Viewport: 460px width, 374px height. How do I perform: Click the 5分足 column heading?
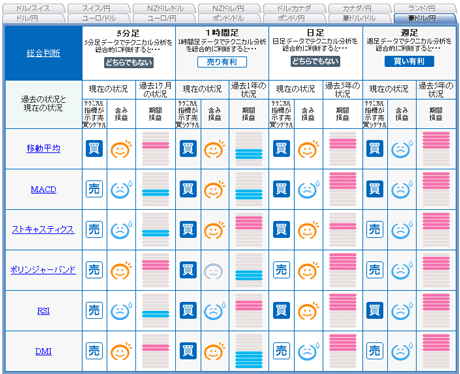tap(129, 33)
